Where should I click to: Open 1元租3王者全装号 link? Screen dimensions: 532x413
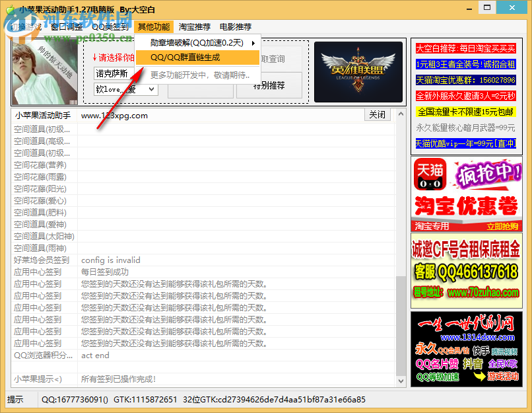tap(466, 64)
